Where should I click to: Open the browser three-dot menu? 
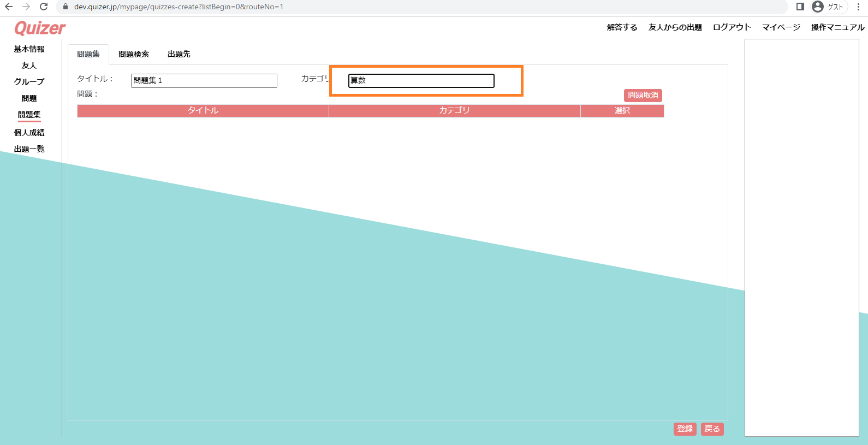[x=858, y=7]
